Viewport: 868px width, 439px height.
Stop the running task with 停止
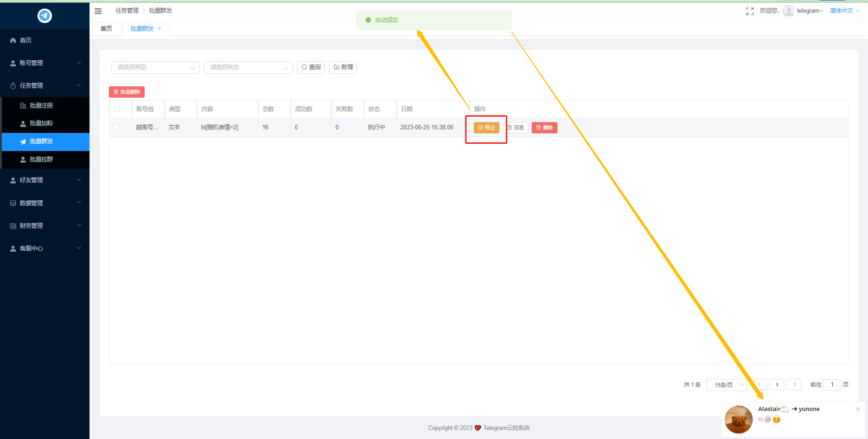(x=486, y=128)
